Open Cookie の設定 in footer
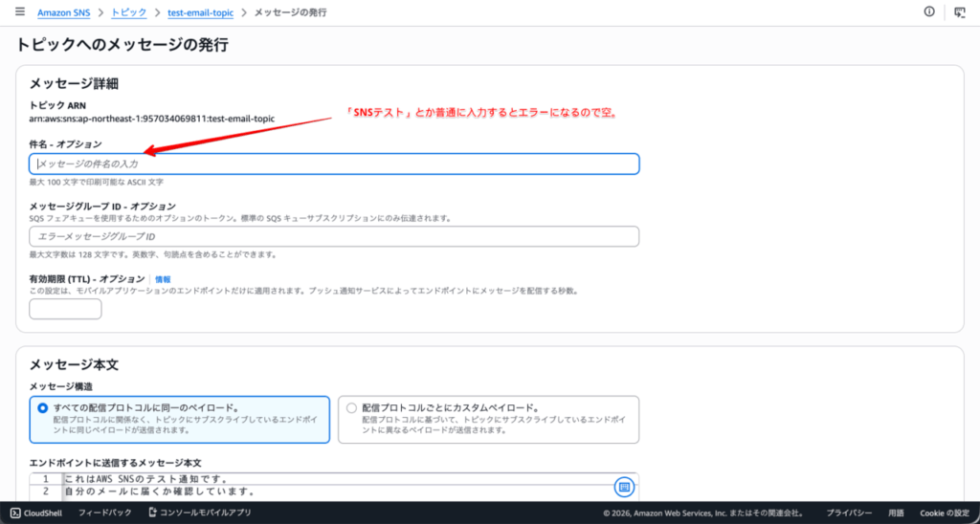Viewport: 980px width, 524px height. 945,513
